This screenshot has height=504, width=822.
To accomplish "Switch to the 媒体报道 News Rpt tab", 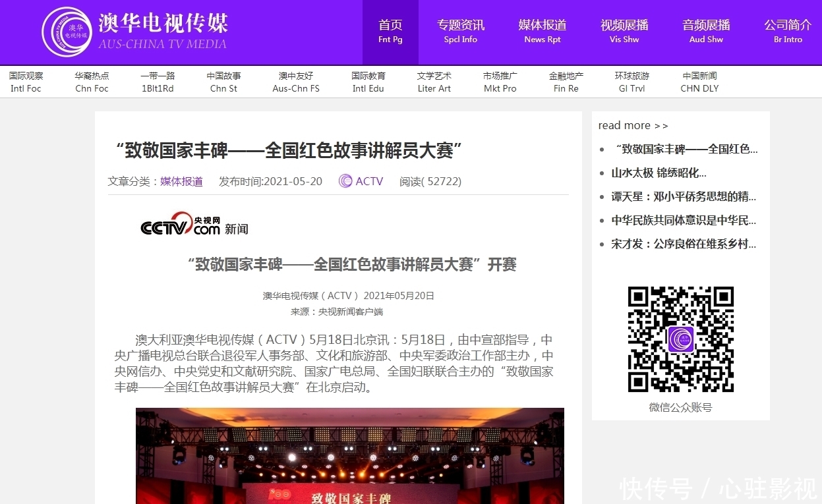I will tap(543, 32).
